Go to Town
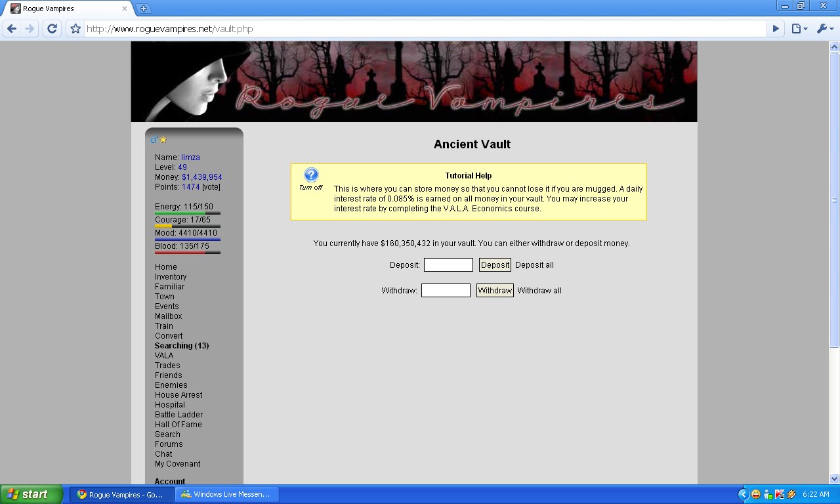 pos(165,297)
